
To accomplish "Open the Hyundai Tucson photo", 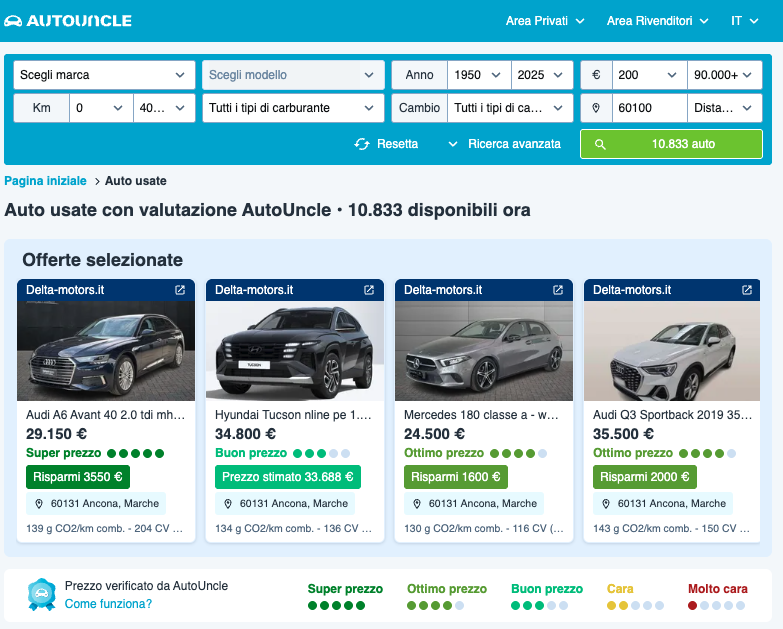I will 295,350.
